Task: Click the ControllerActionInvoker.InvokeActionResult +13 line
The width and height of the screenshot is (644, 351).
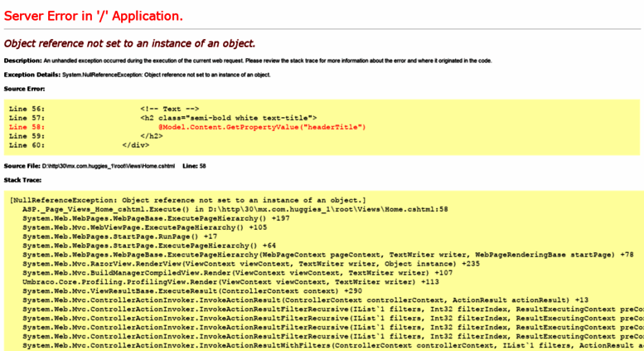Action: point(305,300)
